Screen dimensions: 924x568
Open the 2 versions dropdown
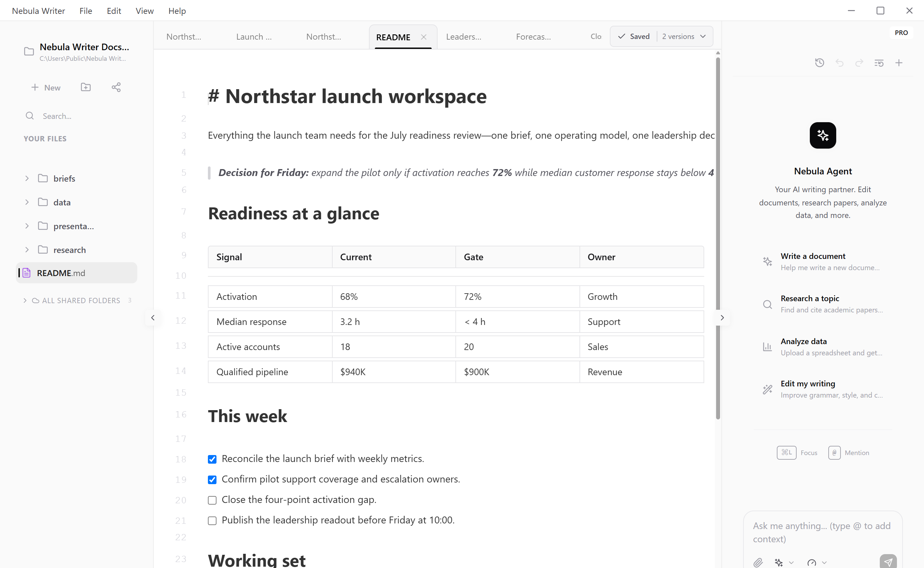click(684, 36)
